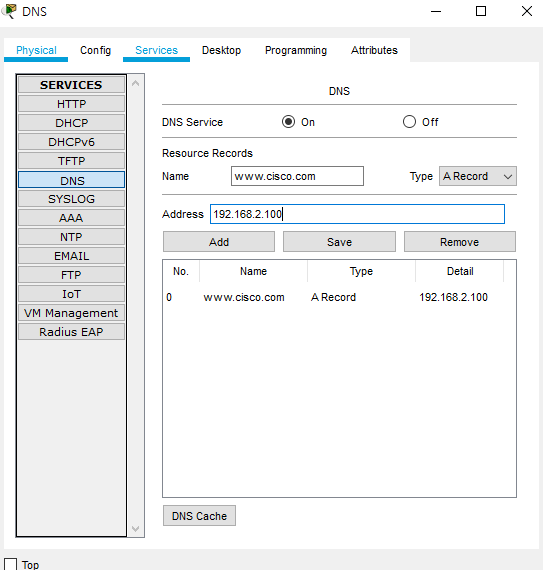Select the DNS service entry
The width and height of the screenshot is (543, 570).
[x=71, y=180]
